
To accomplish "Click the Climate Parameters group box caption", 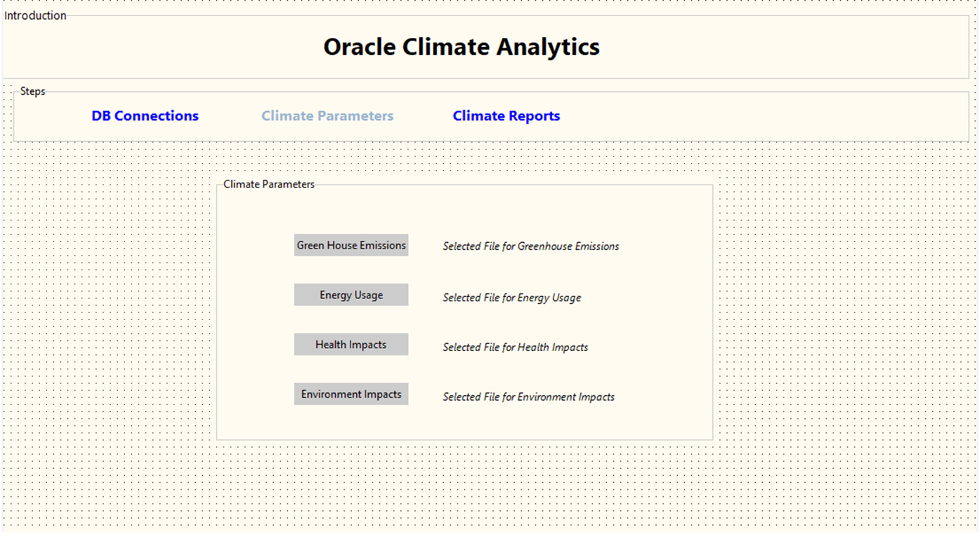I will [x=268, y=185].
